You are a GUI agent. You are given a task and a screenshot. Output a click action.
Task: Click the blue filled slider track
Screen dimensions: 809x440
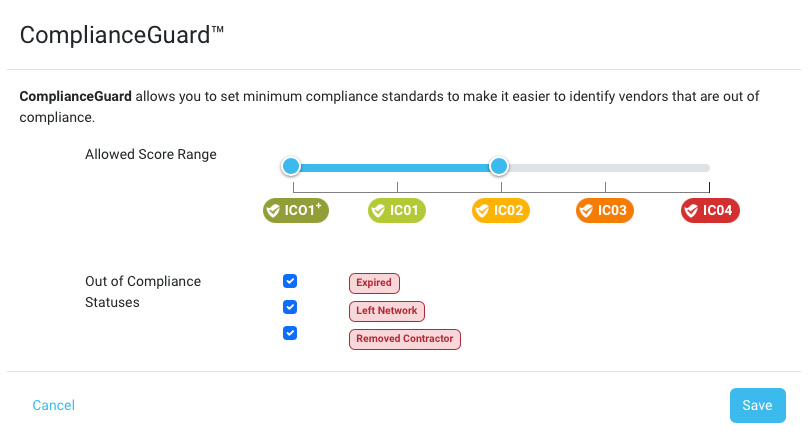click(x=395, y=167)
